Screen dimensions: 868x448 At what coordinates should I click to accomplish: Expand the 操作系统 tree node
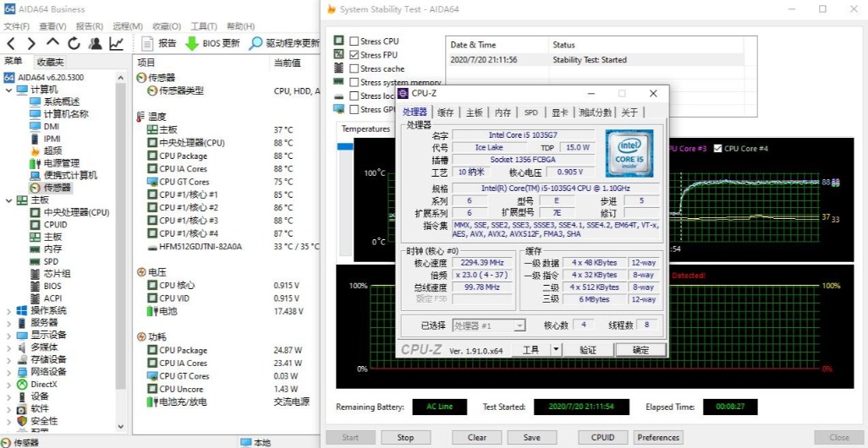click(x=10, y=310)
